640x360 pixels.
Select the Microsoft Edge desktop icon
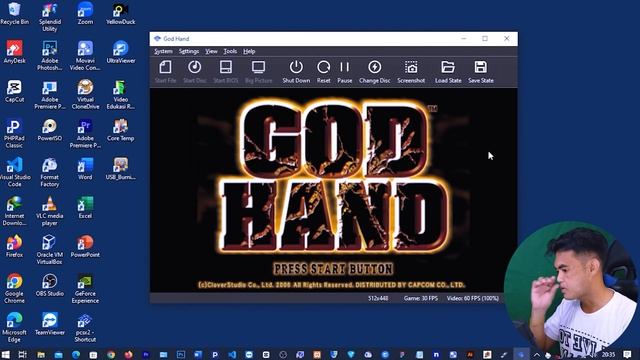14,327
